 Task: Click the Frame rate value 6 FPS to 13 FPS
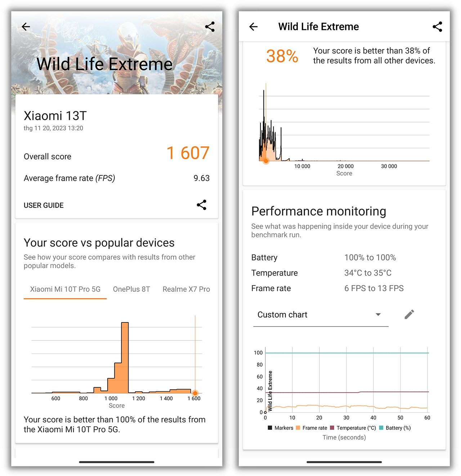(x=374, y=289)
